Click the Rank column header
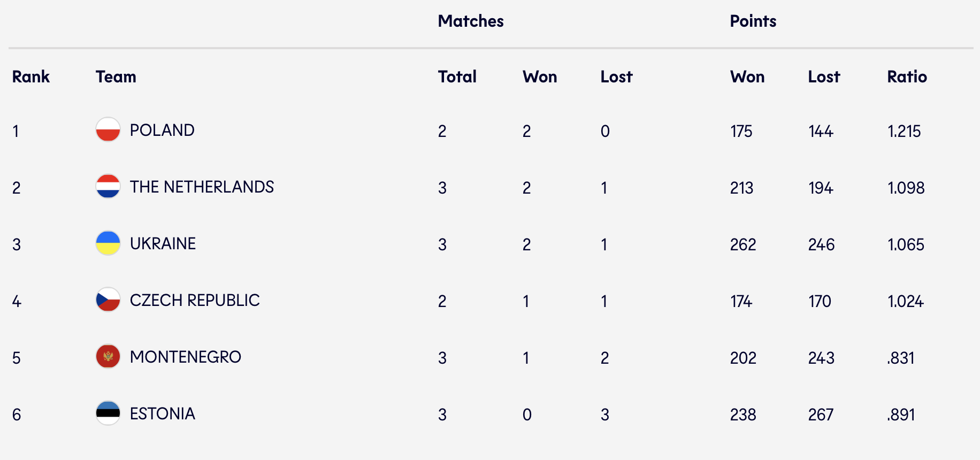Screen dimensions: 980x460 31,77
